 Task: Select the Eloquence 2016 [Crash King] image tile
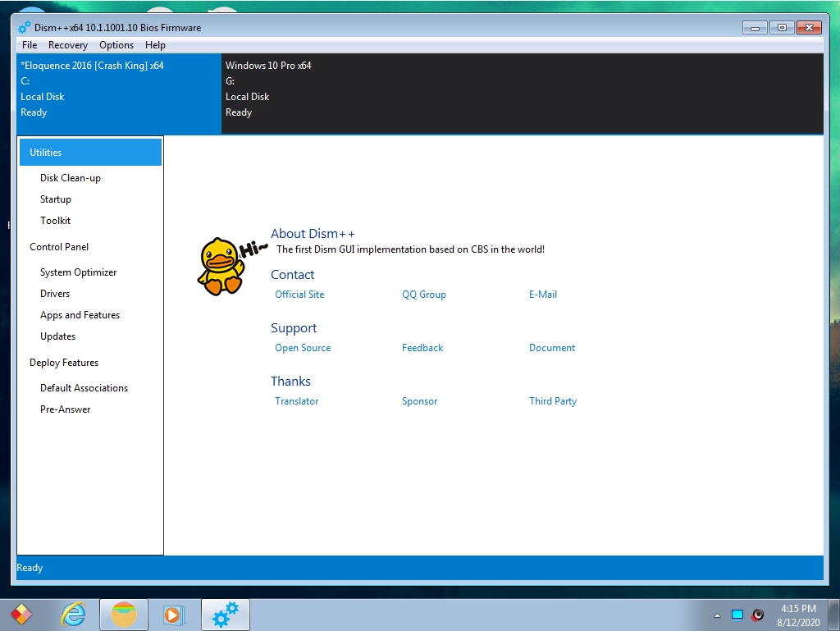click(119, 94)
